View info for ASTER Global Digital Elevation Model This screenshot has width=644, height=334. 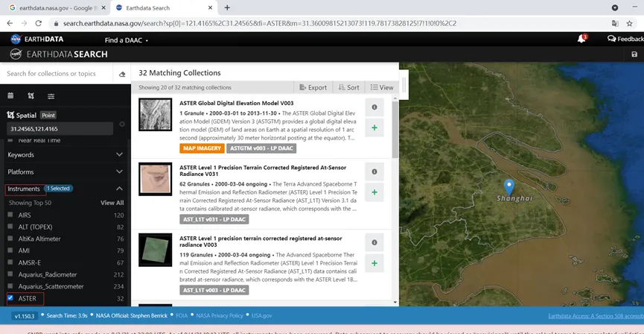pos(374,107)
